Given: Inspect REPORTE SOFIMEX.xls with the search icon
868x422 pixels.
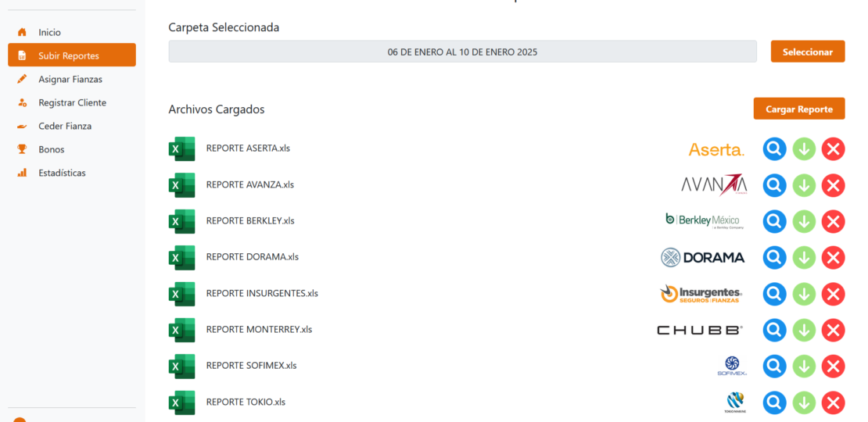Looking at the screenshot, I should click(774, 366).
